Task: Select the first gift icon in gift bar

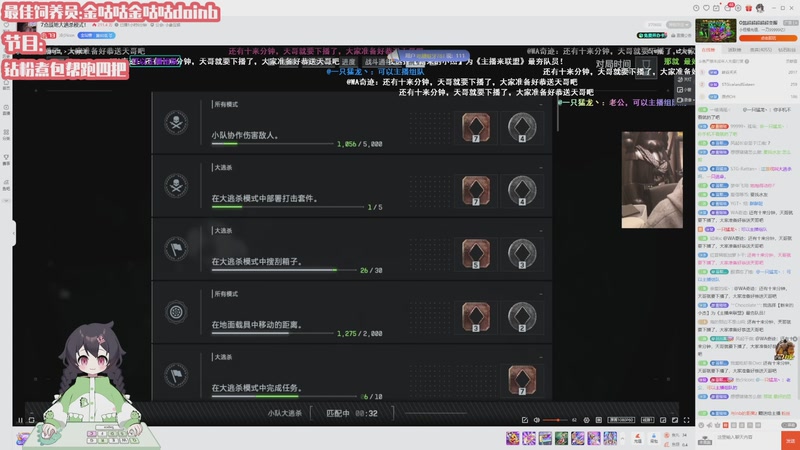Action: click(512, 437)
